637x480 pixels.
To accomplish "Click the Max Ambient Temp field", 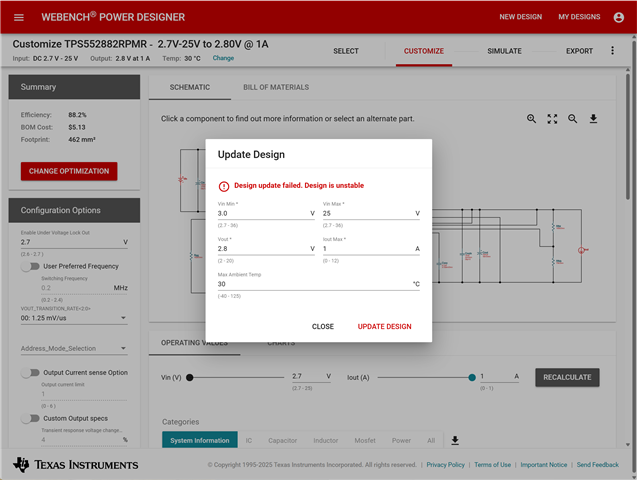I will pos(318,284).
